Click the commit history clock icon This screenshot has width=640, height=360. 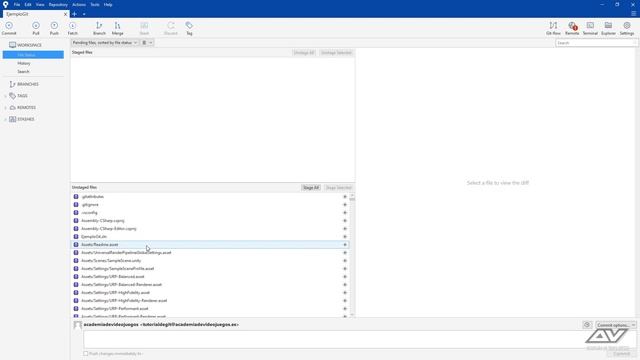[x=587, y=325]
